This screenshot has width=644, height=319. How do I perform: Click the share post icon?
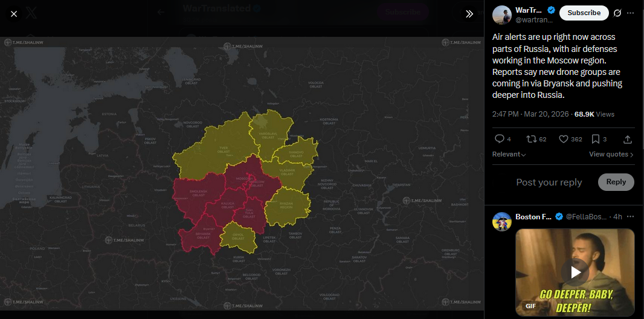coord(628,139)
